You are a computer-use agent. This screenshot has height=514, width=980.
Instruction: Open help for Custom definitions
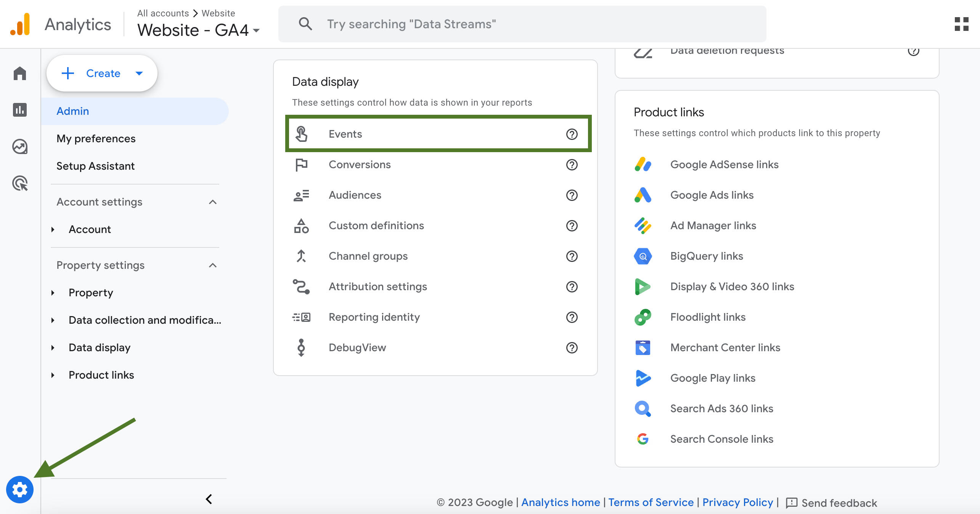(572, 225)
